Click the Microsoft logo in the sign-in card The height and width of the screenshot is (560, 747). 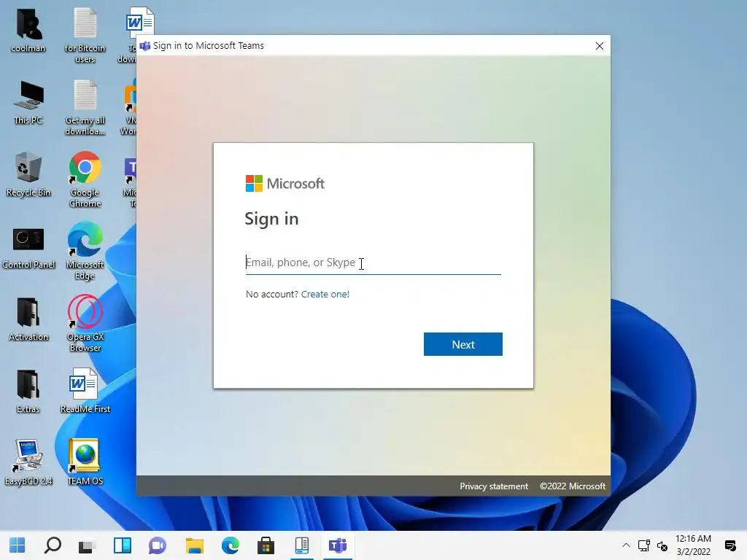click(x=285, y=183)
